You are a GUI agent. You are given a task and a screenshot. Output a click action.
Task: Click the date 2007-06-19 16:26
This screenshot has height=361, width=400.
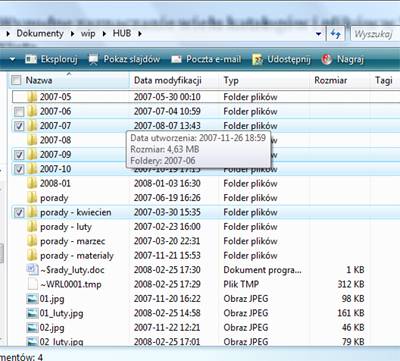click(x=167, y=198)
